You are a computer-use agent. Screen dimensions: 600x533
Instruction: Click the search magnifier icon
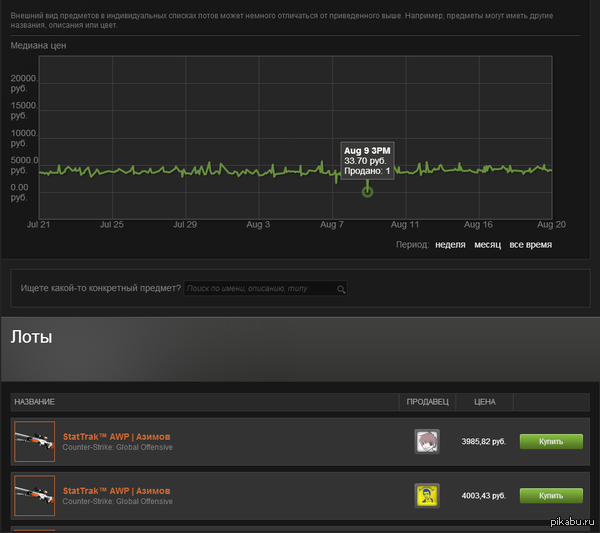coord(341,289)
